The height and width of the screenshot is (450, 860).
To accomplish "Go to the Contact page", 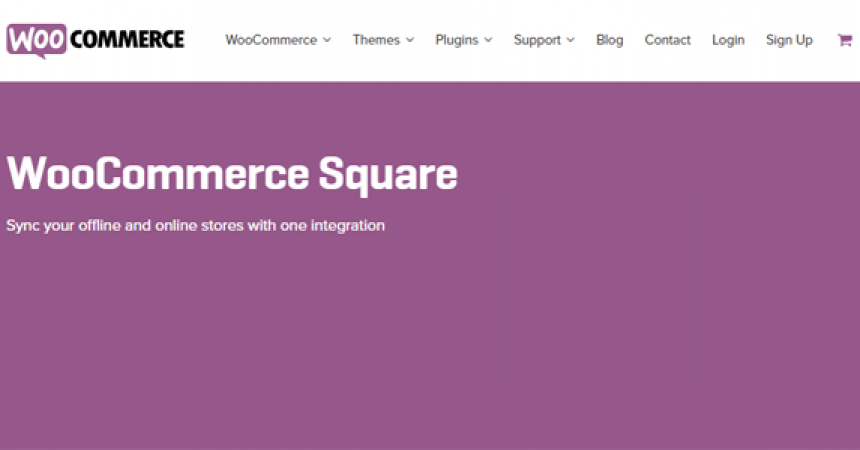I will coord(667,40).
